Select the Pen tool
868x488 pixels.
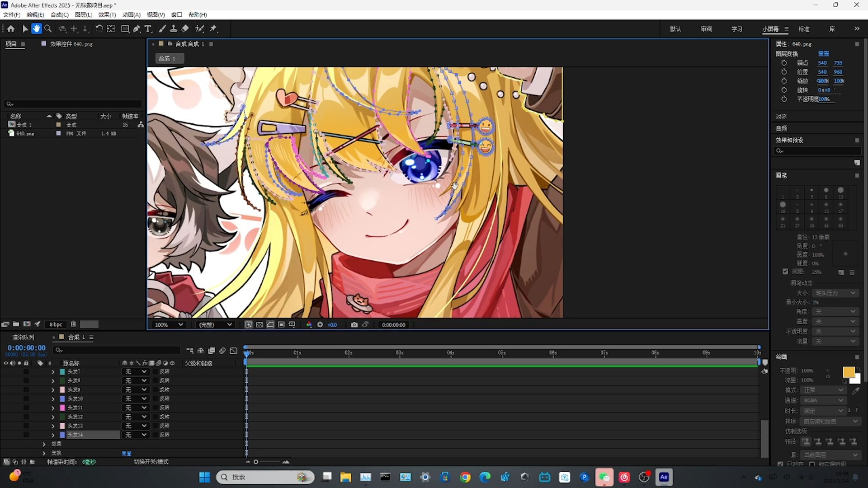(x=137, y=28)
